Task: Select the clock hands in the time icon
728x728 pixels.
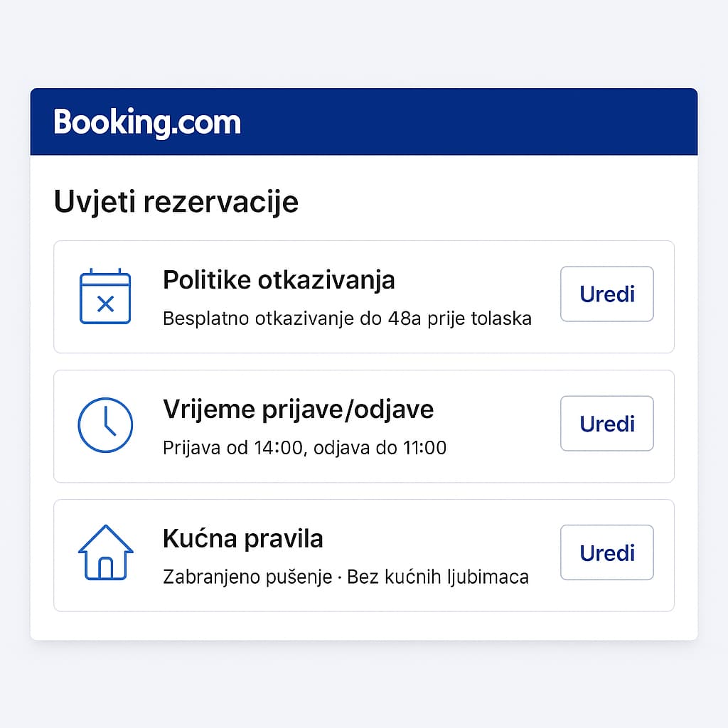Action: tap(107, 425)
